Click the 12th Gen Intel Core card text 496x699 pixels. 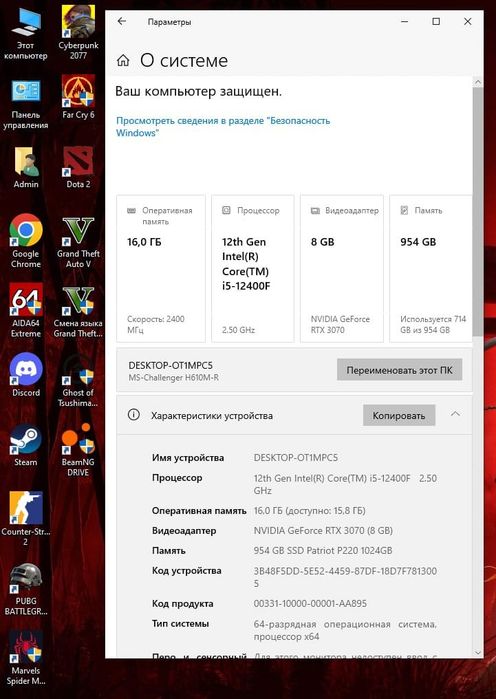[246, 263]
